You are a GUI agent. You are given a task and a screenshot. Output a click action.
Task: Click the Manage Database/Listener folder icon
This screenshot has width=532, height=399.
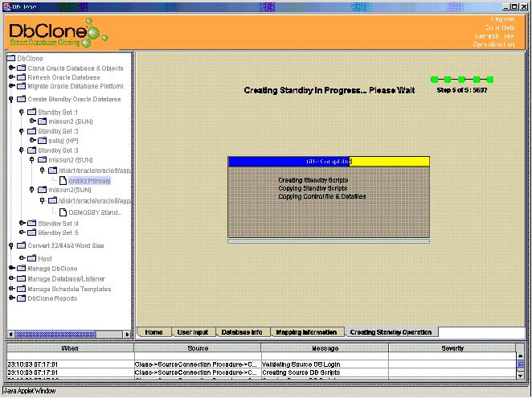pyautogui.click(x=22, y=278)
